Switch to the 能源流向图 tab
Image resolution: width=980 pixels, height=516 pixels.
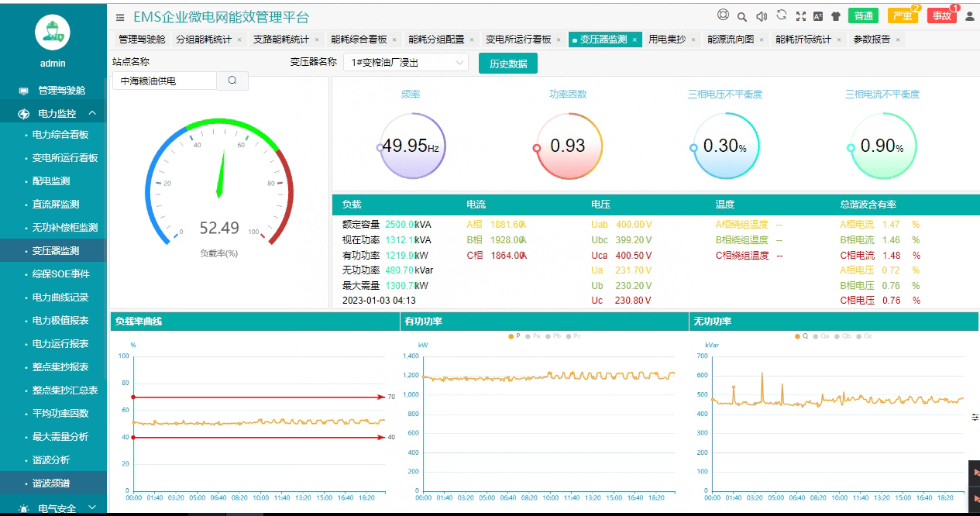(730, 40)
